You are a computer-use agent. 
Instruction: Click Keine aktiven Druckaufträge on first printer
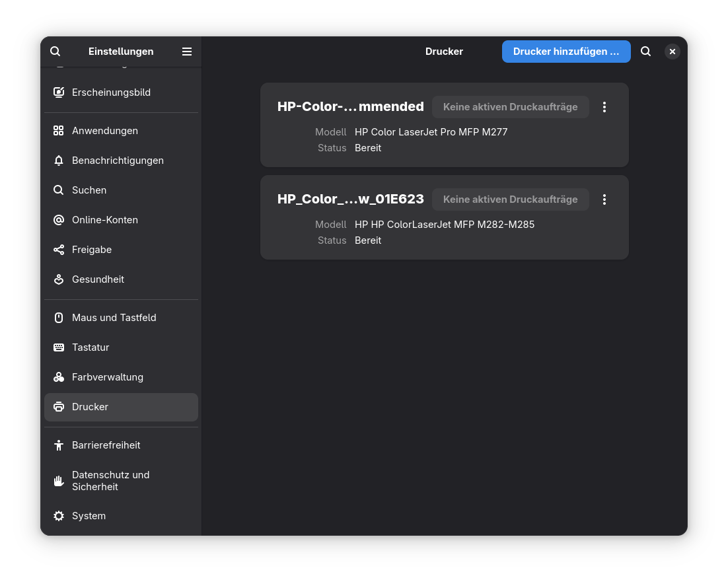point(510,106)
